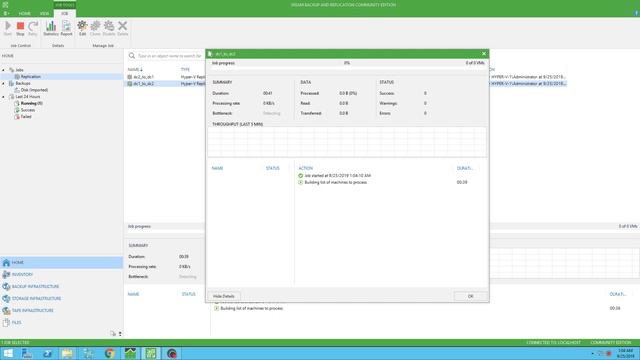Click Hide Details in the job dialog
Image resolution: width=640 pixels, height=360 pixels.
tap(224, 296)
